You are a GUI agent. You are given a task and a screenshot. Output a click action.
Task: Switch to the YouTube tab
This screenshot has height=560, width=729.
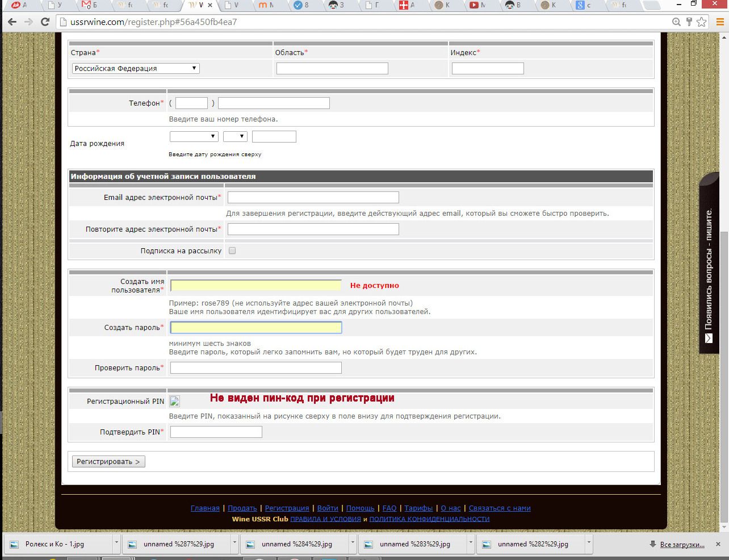click(477, 5)
